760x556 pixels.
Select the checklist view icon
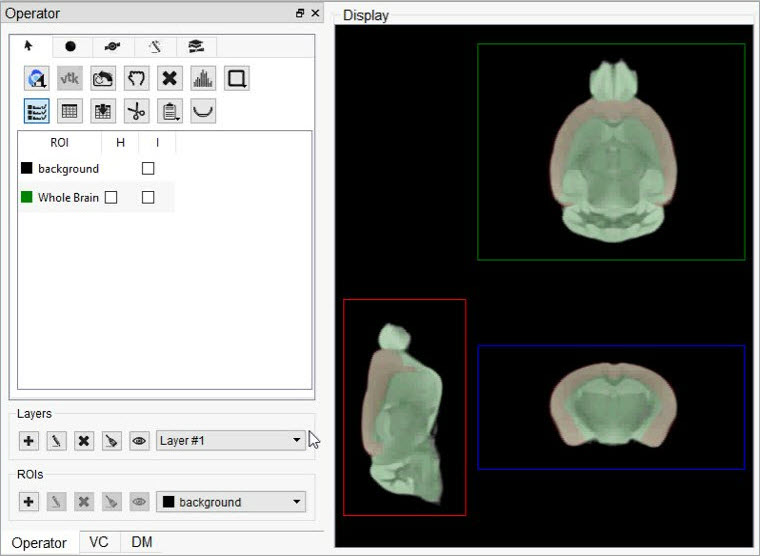pyautogui.click(x=37, y=111)
